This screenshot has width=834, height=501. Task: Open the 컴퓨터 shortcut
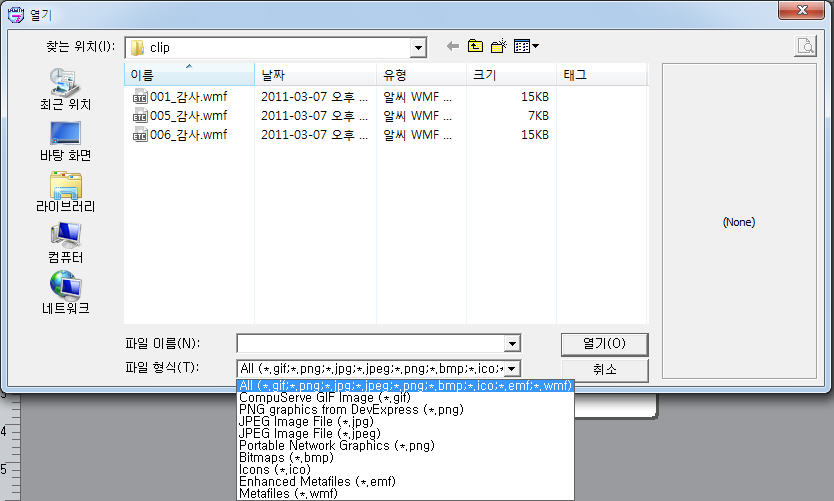[65, 243]
